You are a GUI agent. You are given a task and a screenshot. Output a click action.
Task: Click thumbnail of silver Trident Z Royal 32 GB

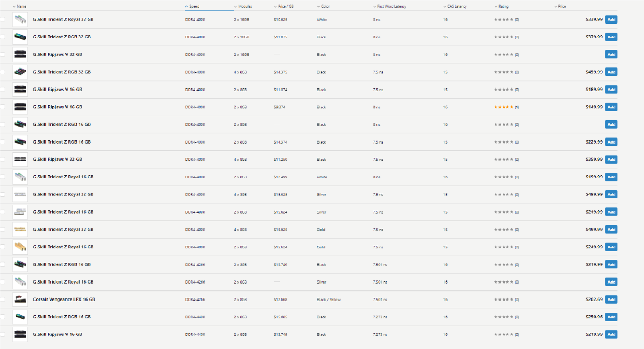[20, 194]
